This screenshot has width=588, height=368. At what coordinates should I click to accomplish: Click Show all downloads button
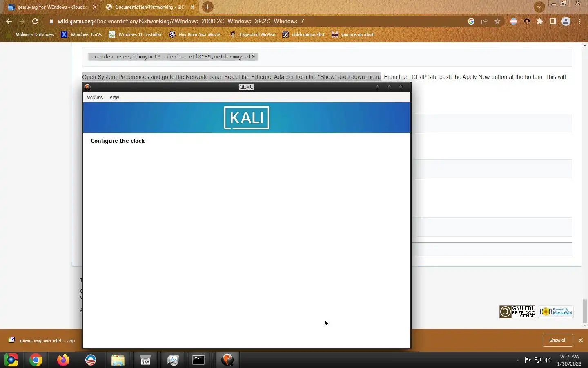click(557, 340)
